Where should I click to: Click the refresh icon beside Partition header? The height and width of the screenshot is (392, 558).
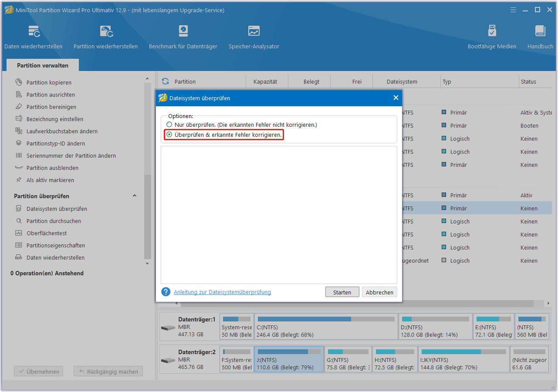click(165, 81)
